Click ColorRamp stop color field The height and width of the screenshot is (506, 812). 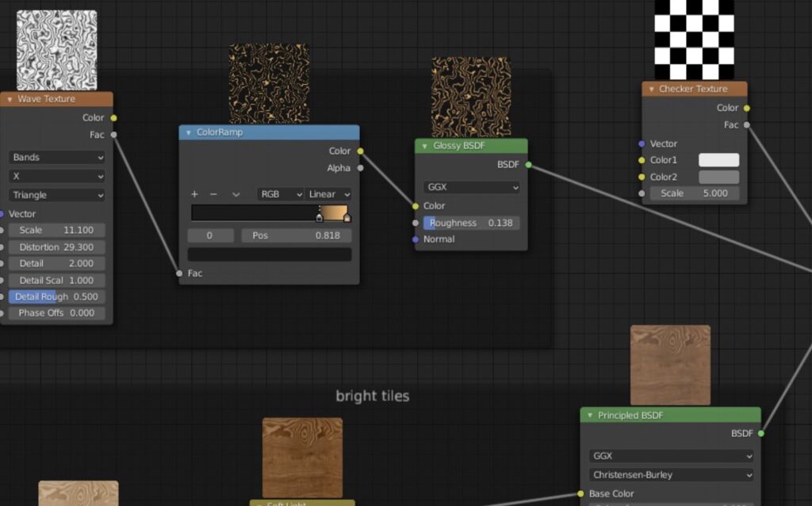coord(270,255)
